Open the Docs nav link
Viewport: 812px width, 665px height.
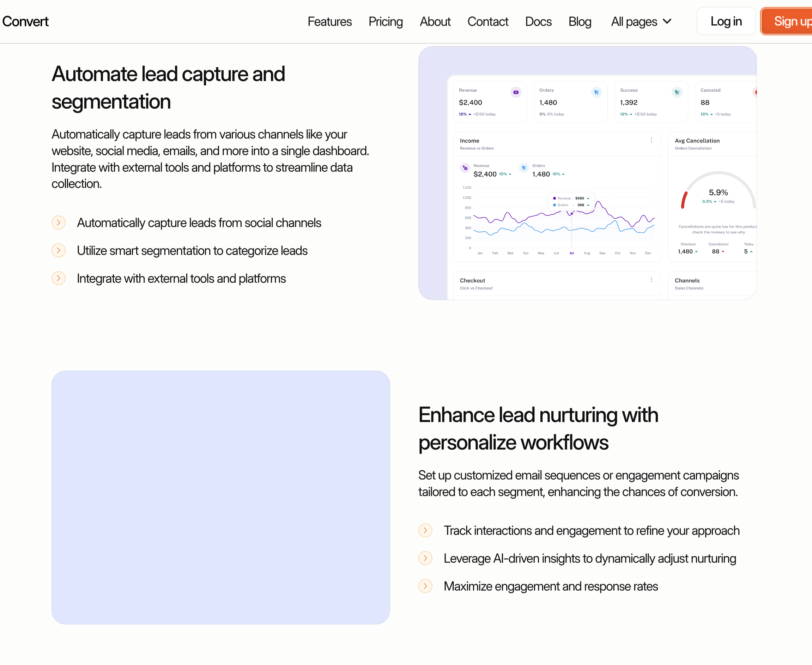[538, 22]
